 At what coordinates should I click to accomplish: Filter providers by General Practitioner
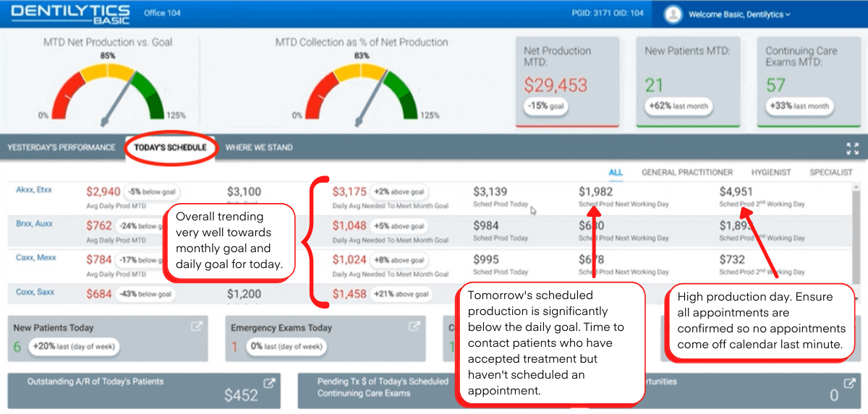687,173
